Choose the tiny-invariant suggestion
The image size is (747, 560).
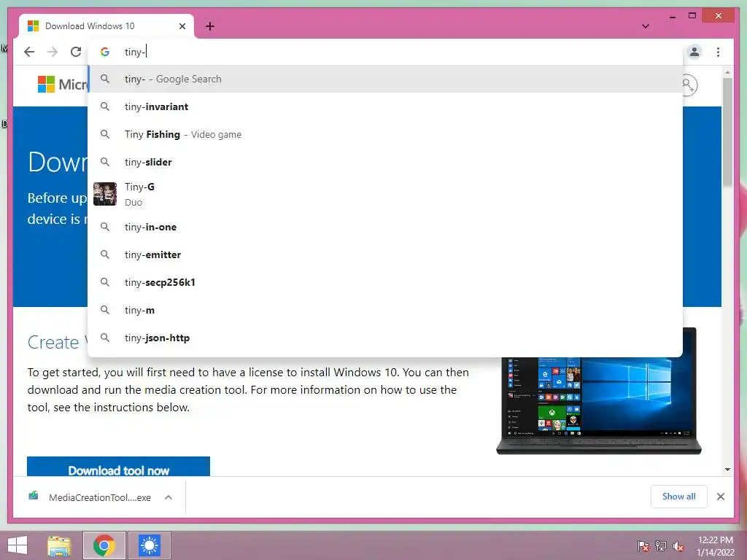385,106
